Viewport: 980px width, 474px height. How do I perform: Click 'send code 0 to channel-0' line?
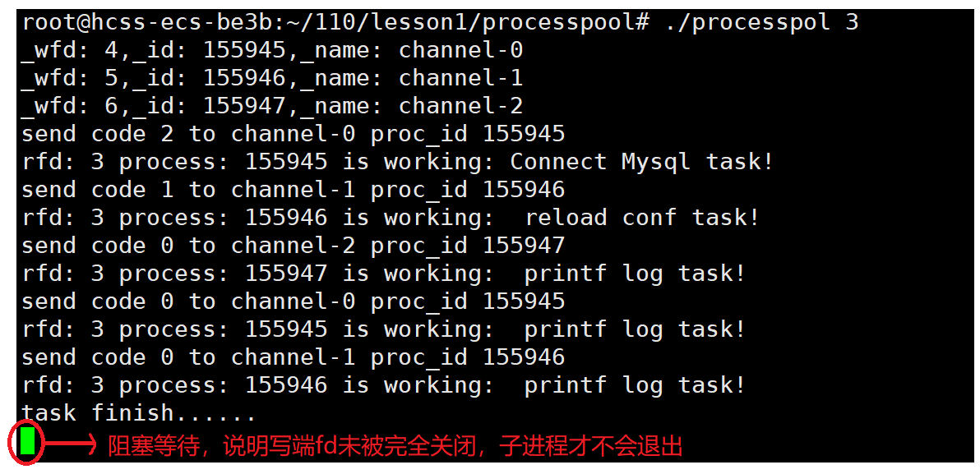pyautogui.click(x=294, y=301)
